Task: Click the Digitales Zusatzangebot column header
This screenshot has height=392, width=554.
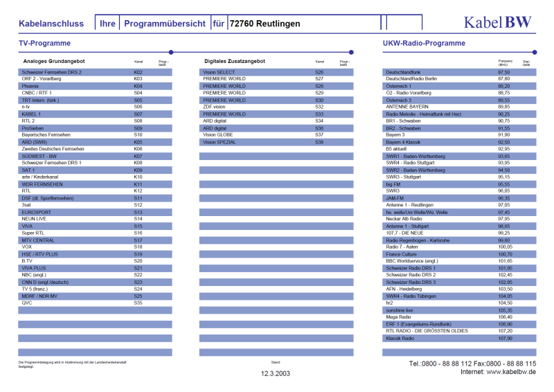Action: (x=235, y=61)
